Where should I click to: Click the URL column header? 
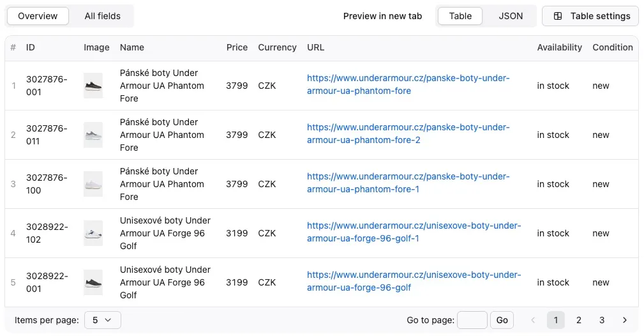[315, 47]
